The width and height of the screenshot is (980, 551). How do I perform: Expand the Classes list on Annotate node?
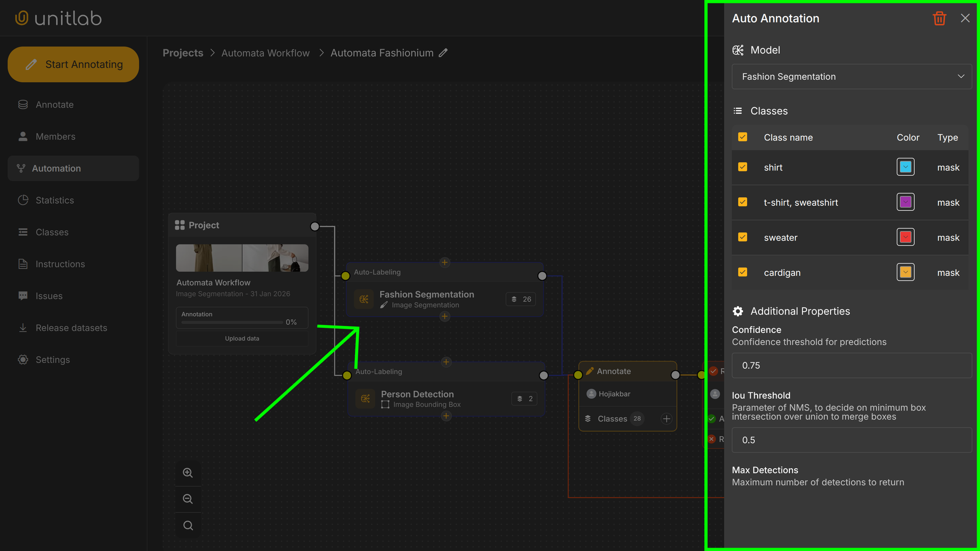tap(666, 419)
